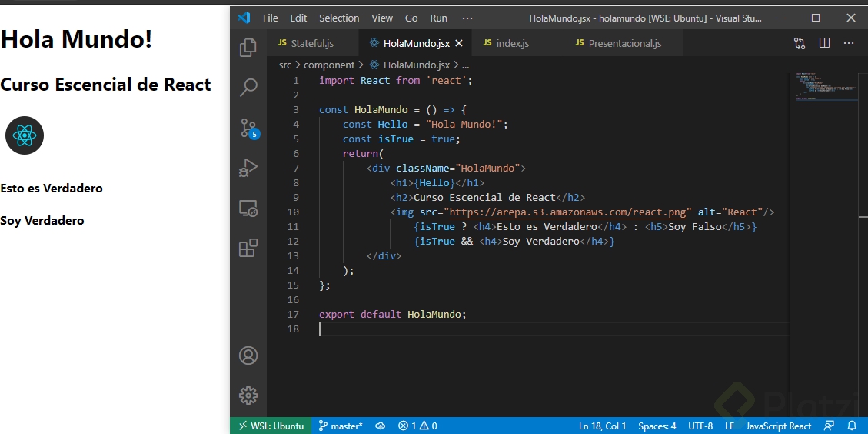Image resolution: width=868 pixels, height=434 pixels.
Task: Close the HolaMundo.jsx tab
Action: click(459, 43)
